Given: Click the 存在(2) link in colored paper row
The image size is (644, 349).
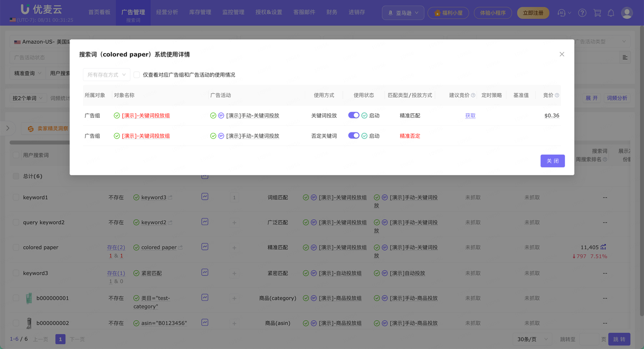Looking at the screenshot, I should pyautogui.click(x=116, y=247).
